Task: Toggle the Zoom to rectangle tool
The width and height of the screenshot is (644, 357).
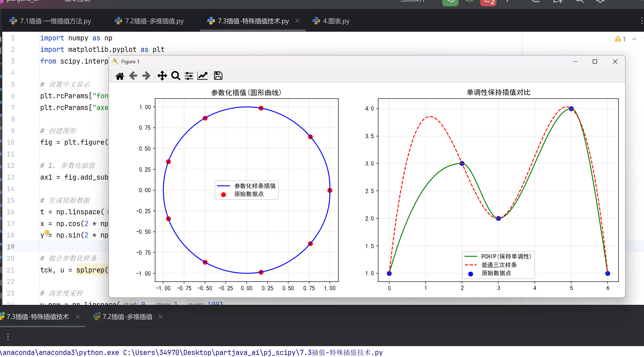Action: click(x=175, y=76)
